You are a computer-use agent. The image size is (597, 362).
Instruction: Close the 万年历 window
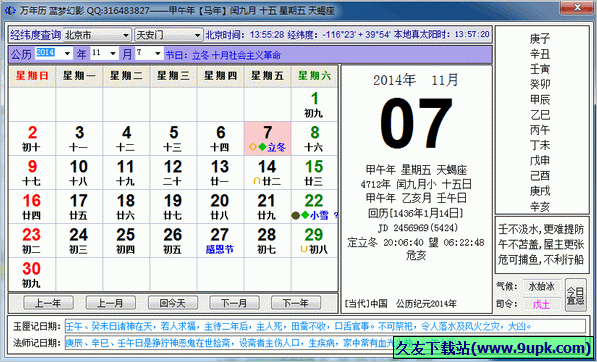(577, 8)
